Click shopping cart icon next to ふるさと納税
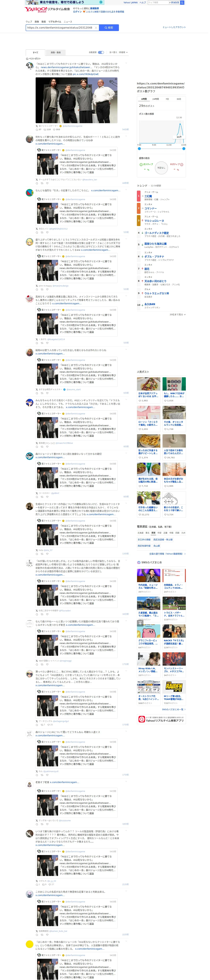The height and width of the screenshot is (980, 210). 84,12
